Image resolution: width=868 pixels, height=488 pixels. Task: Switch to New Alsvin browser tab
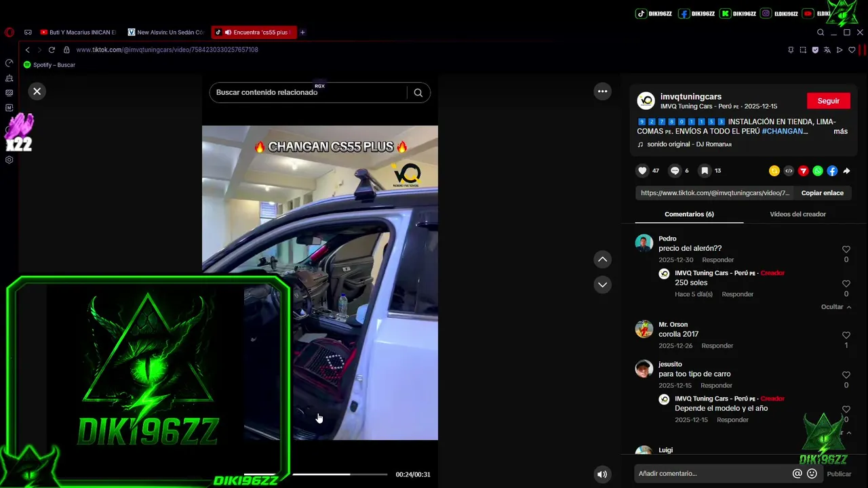click(165, 33)
